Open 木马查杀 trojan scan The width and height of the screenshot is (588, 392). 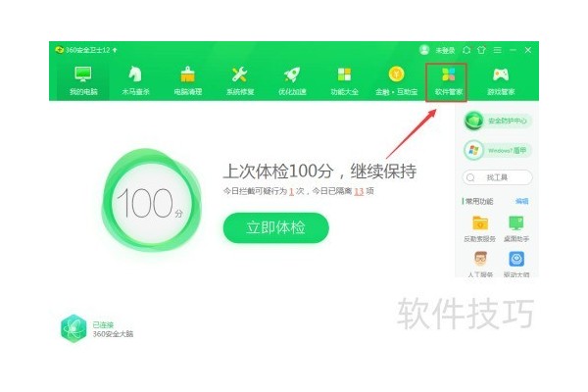[x=135, y=80]
